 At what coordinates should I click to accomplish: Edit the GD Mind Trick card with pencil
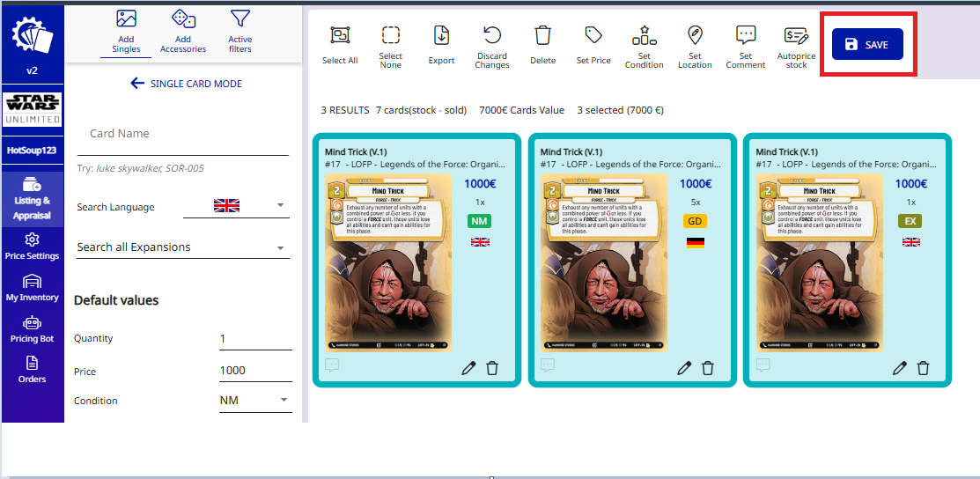[684, 368]
